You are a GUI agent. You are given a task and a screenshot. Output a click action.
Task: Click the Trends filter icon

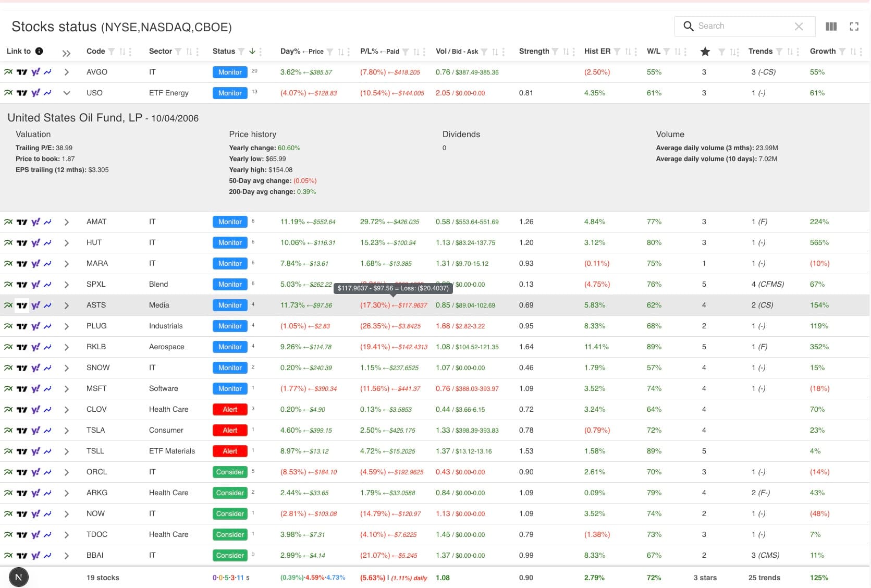pos(779,52)
